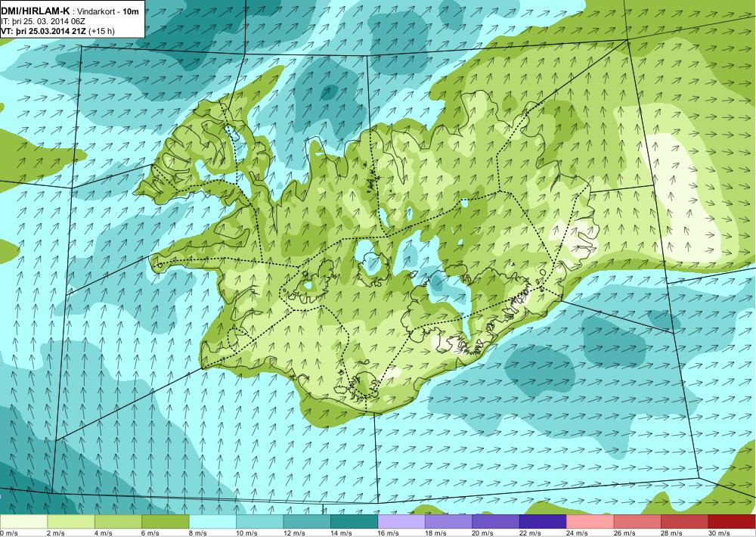This screenshot has height=537, width=756.
Task: Click the '22 m/s' legend label
Action: point(531,532)
